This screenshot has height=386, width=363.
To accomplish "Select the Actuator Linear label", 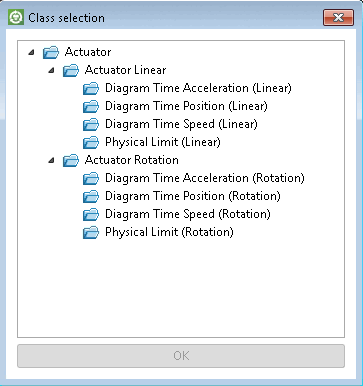I will tap(125, 70).
